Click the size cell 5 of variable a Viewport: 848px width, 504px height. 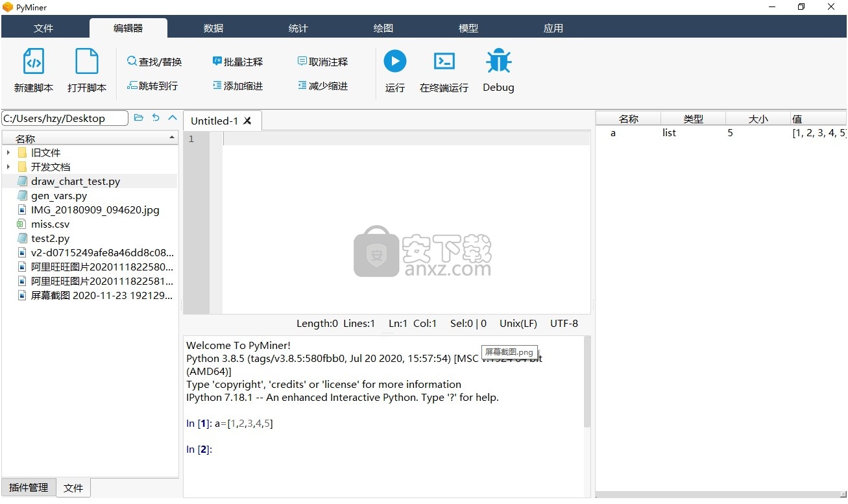click(x=731, y=133)
